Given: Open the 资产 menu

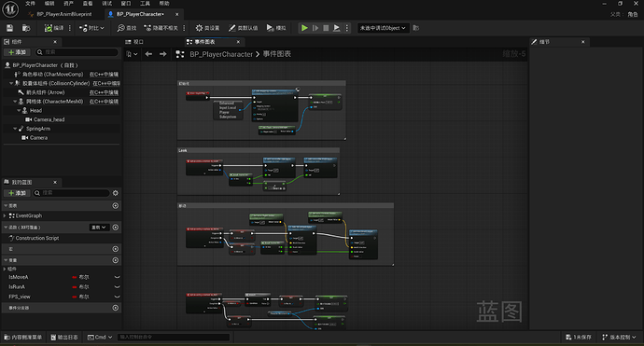Looking at the screenshot, I should click(68, 4).
